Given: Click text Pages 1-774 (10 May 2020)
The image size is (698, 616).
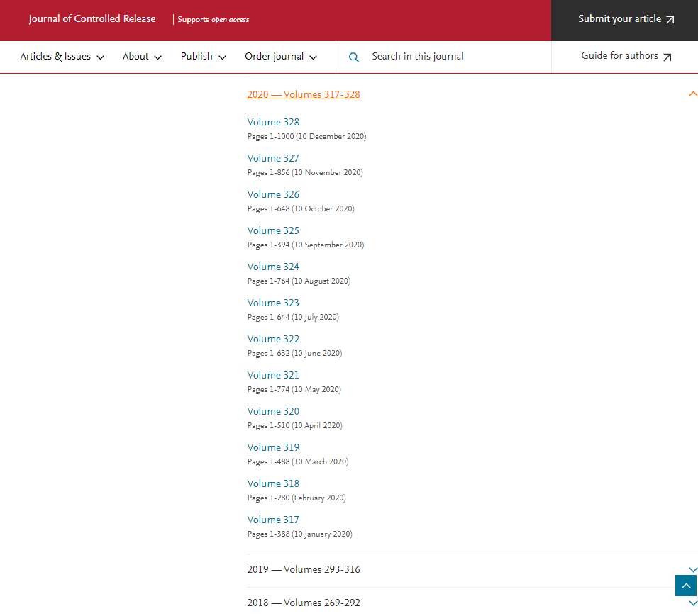Looking at the screenshot, I should pyautogui.click(x=294, y=389).
